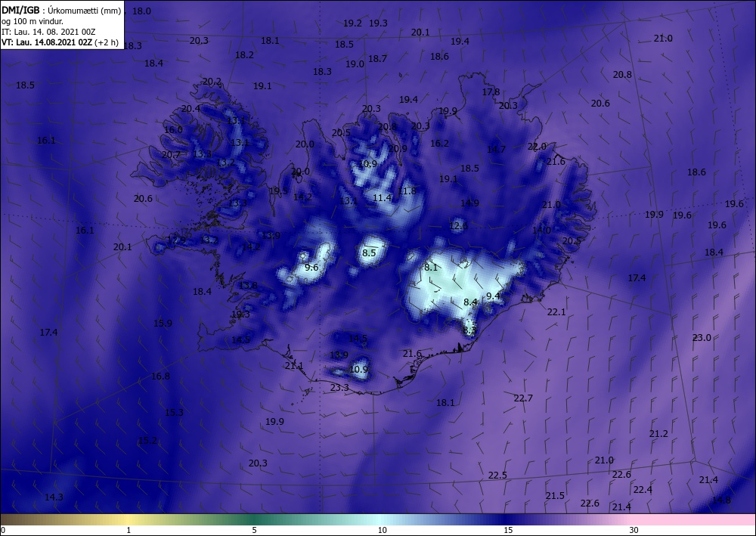756x536 pixels.
Task: Click the map value '22.4'
Action: [x=642, y=490]
